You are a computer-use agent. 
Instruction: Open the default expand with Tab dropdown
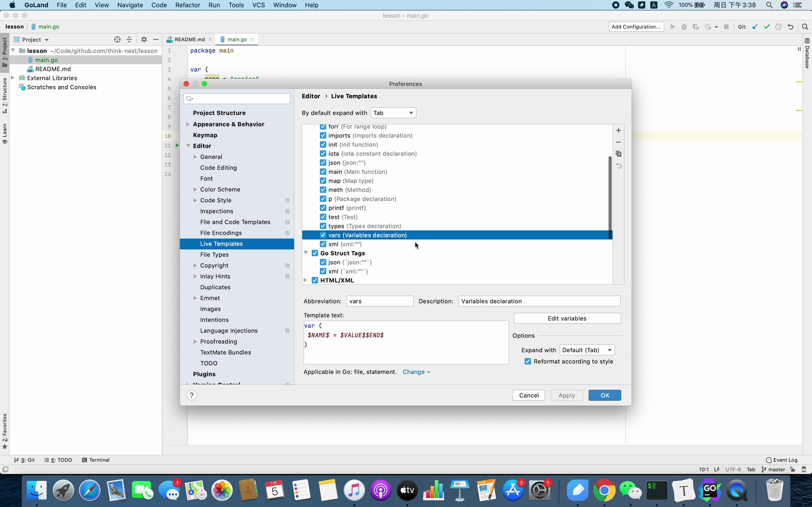pyautogui.click(x=393, y=113)
